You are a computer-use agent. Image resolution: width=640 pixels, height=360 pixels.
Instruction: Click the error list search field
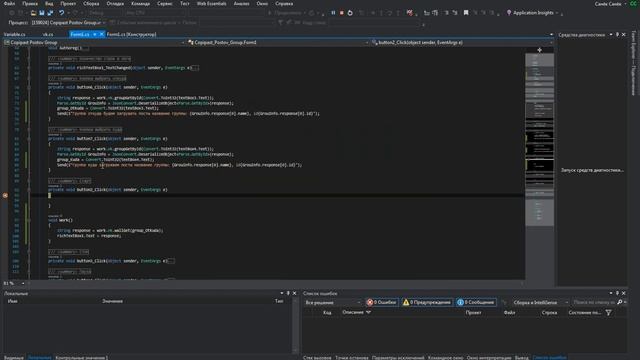pyautogui.click(x=594, y=302)
